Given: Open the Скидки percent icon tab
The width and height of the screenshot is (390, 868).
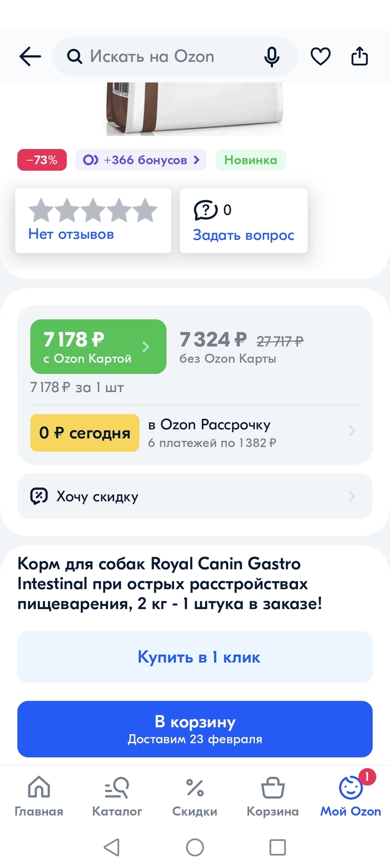Looking at the screenshot, I should coord(194,797).
